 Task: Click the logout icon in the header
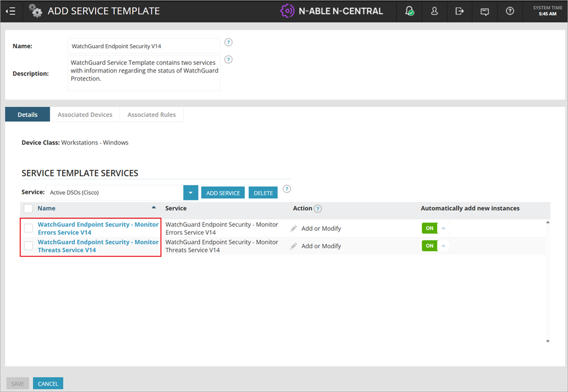[459, 11]
